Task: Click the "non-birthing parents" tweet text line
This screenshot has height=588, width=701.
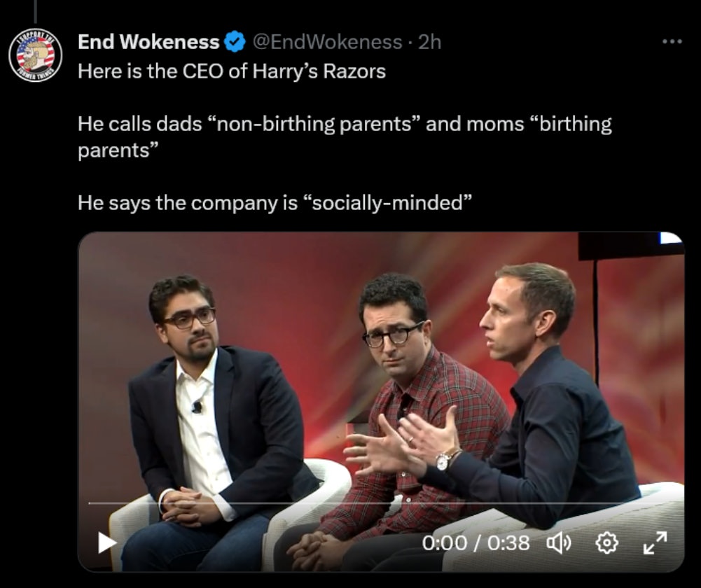Action: [x=344, y=125]
